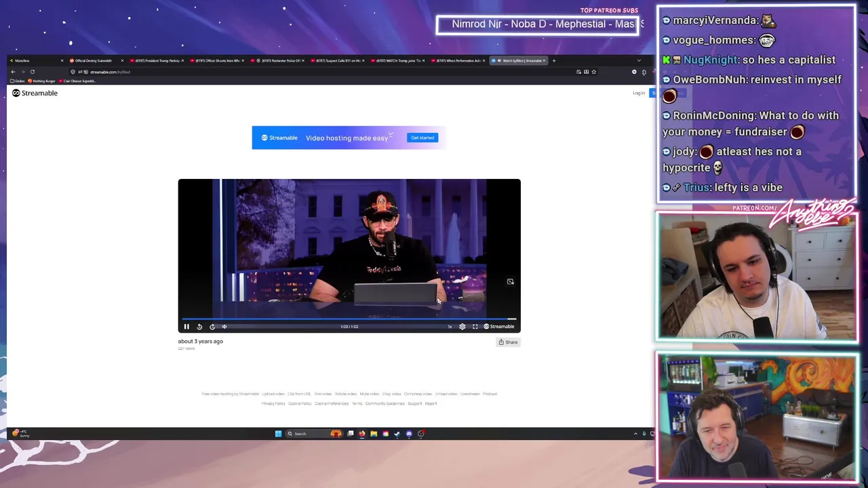Click the Streamable logo in player bar
The image size is (868, 488).
[x=498, y=327]
